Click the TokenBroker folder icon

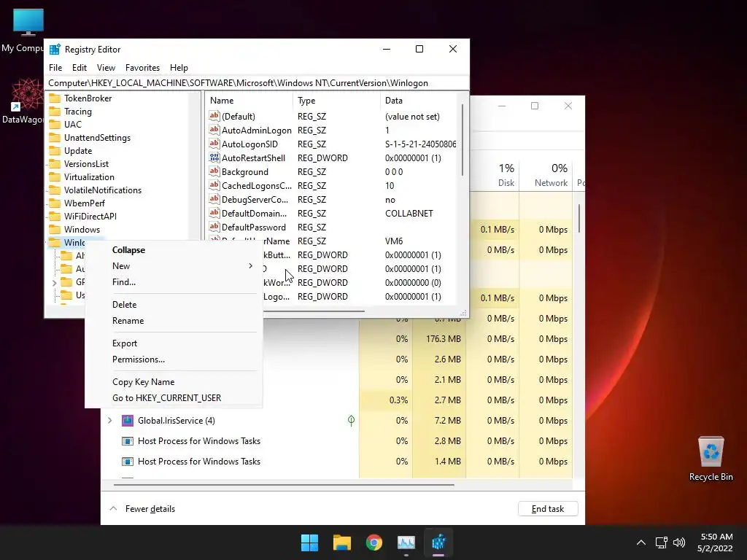[x=55, y=98]
